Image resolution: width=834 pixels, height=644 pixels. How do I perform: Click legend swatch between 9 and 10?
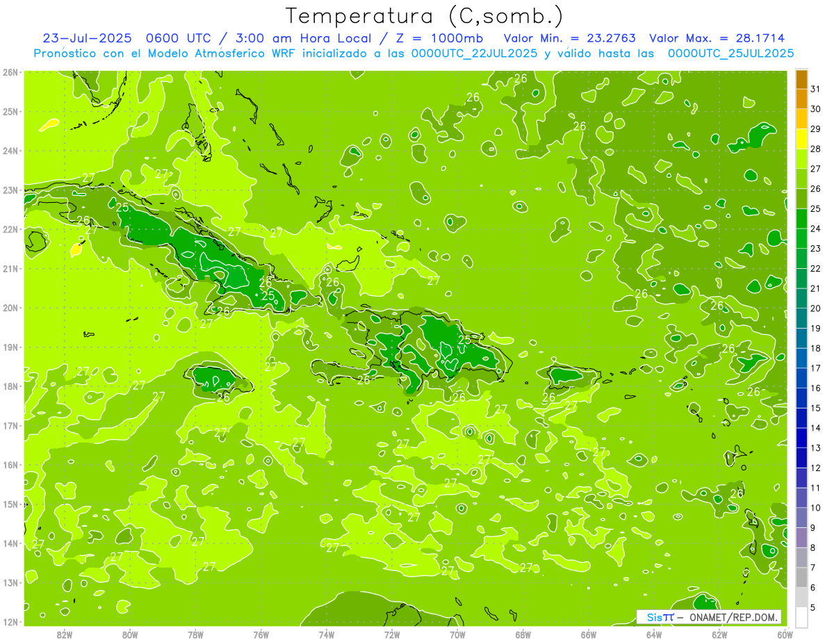pyautogui.click(x=801, y=517)
